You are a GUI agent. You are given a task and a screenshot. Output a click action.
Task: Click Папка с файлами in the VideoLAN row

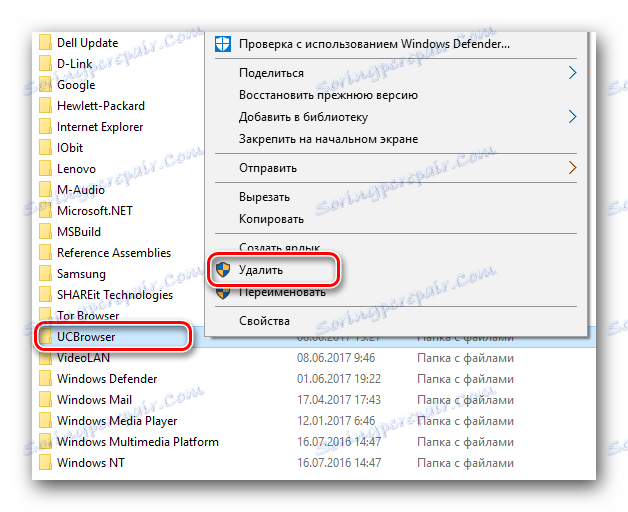[465, 358]
